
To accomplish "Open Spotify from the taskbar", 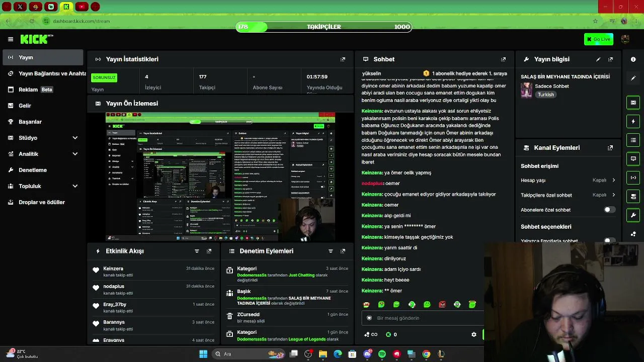I will (382, 354).
